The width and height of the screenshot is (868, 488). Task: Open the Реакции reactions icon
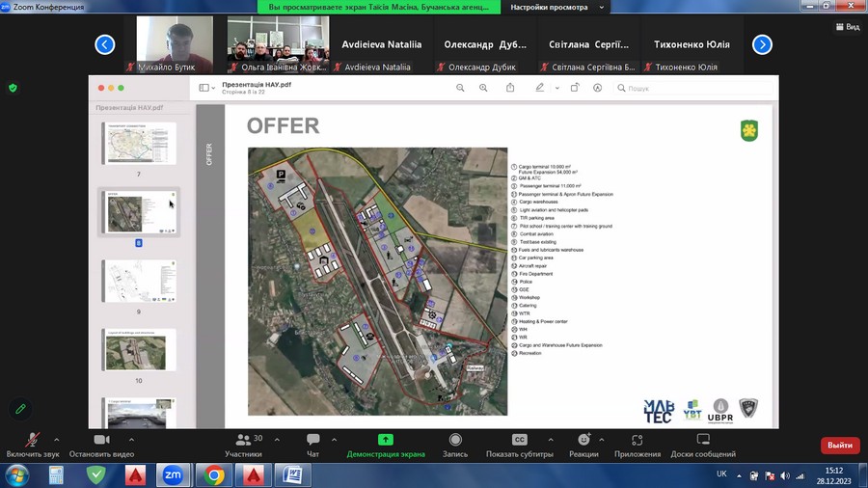click(x=583, y=440)
